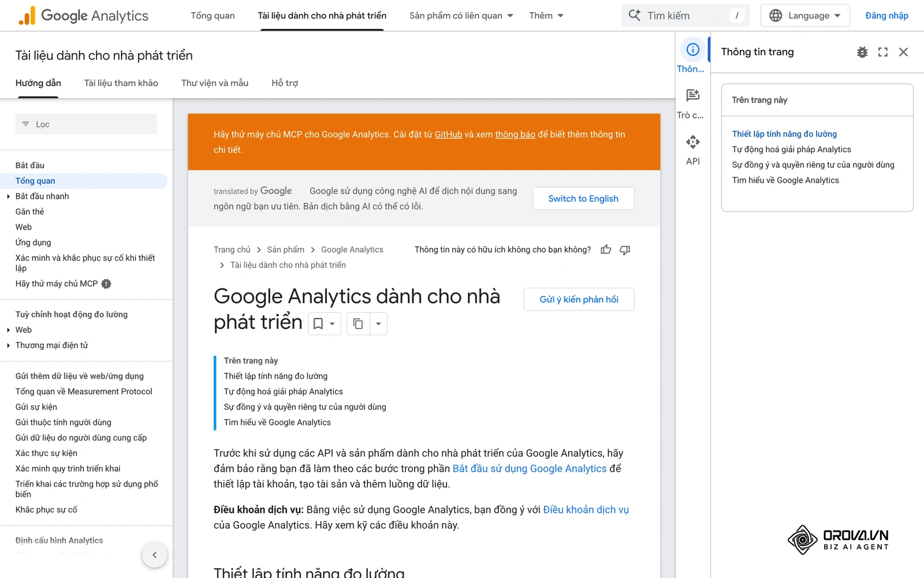
Task: Click the thumbs up helpful icon
Action: [x=606, y=250]
